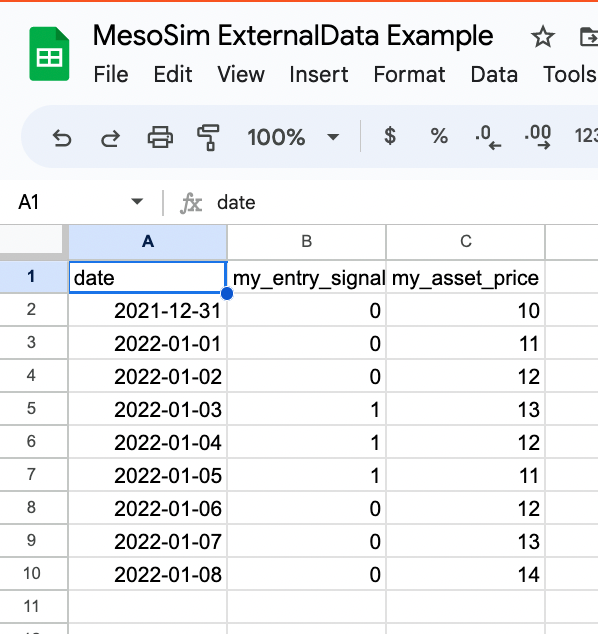Click the fill handle on cell A1
The image size is (598, 634).
click(x=227, y=294)
